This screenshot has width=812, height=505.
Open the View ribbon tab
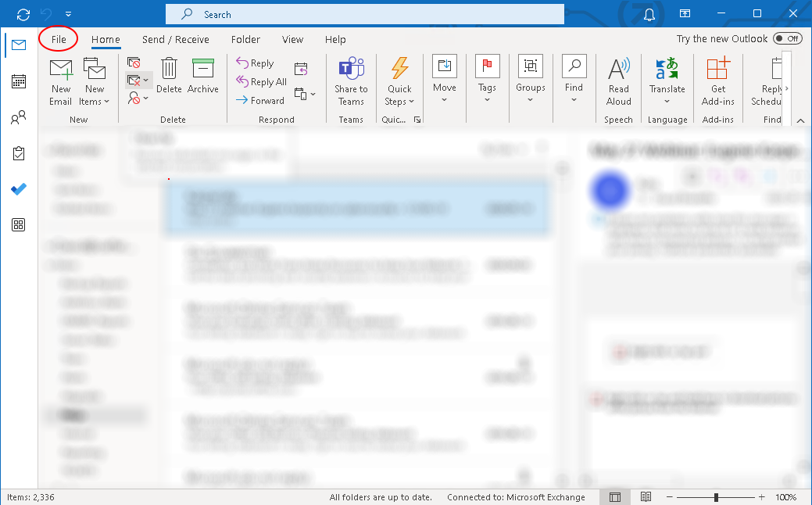click(x=292, y=39)
